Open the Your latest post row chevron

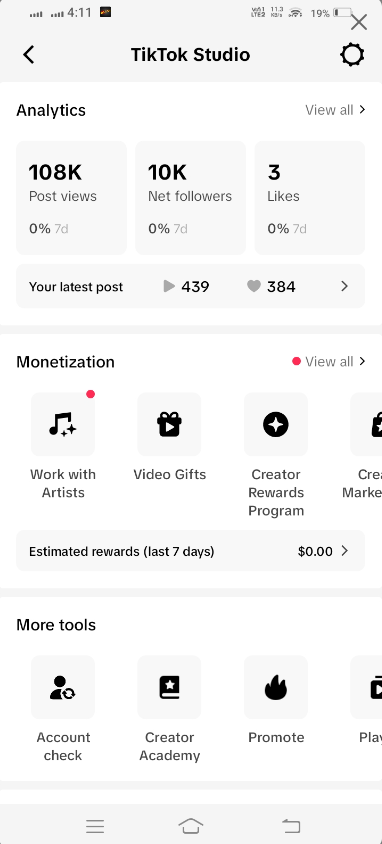coord(344,286)
